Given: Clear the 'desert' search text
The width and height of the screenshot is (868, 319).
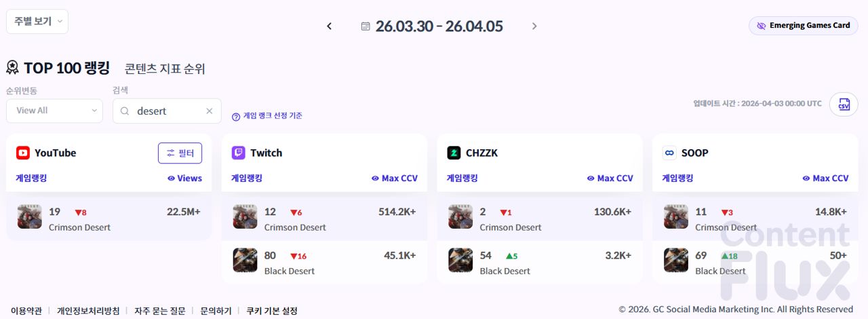Looking at the screenshot, I should click(x=210, y=111).
